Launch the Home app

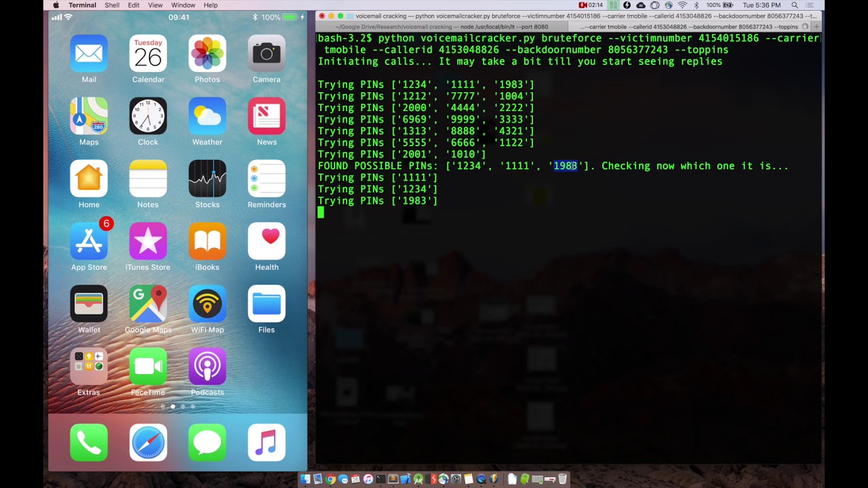(x=89, y=179)
